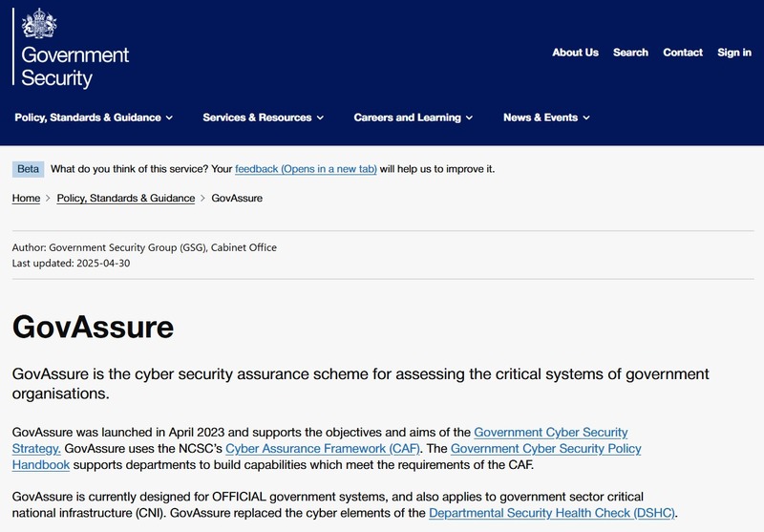764x532 pixels.
Task: Click the Government Security crest logo
Action: coord(39,23)
